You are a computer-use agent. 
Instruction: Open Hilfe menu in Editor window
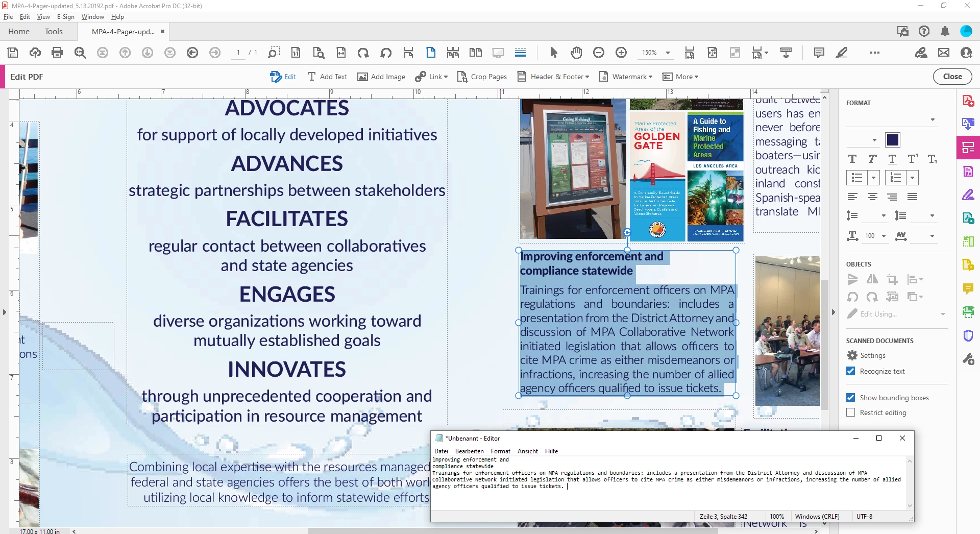click(551, 451)
